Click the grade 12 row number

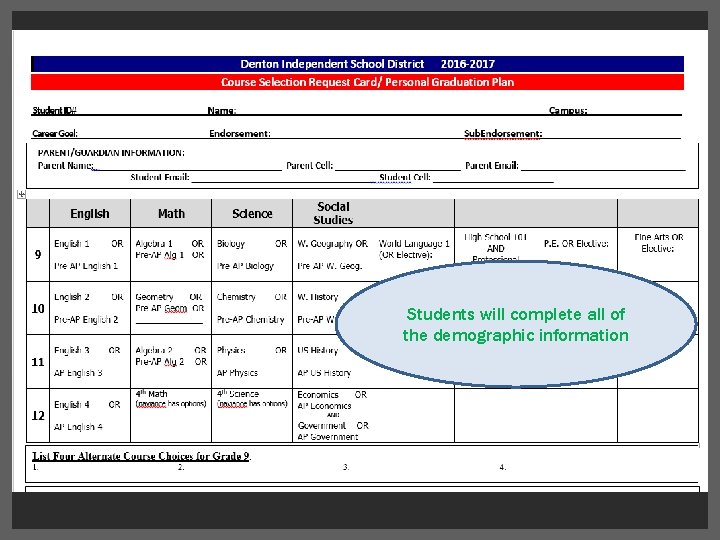[38, 416]
